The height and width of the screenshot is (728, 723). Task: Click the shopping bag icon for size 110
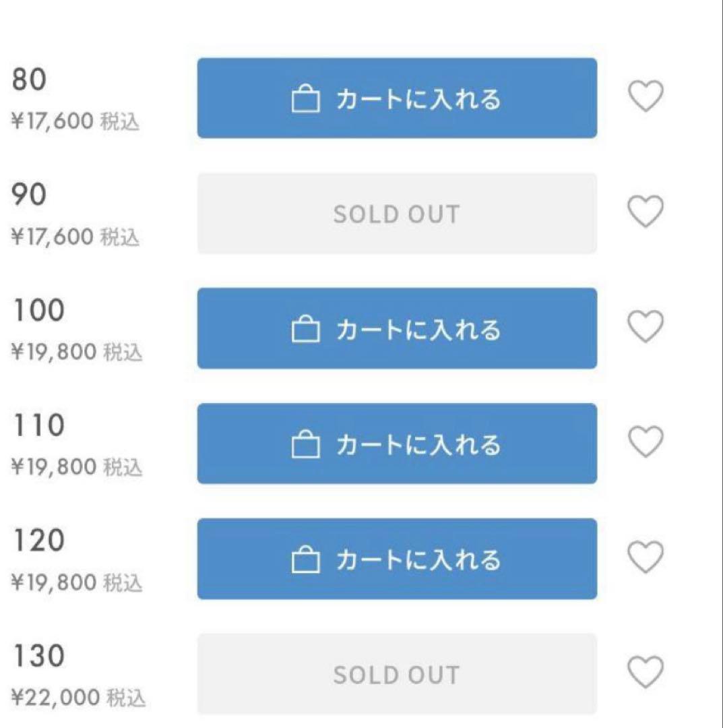[305, 445]
